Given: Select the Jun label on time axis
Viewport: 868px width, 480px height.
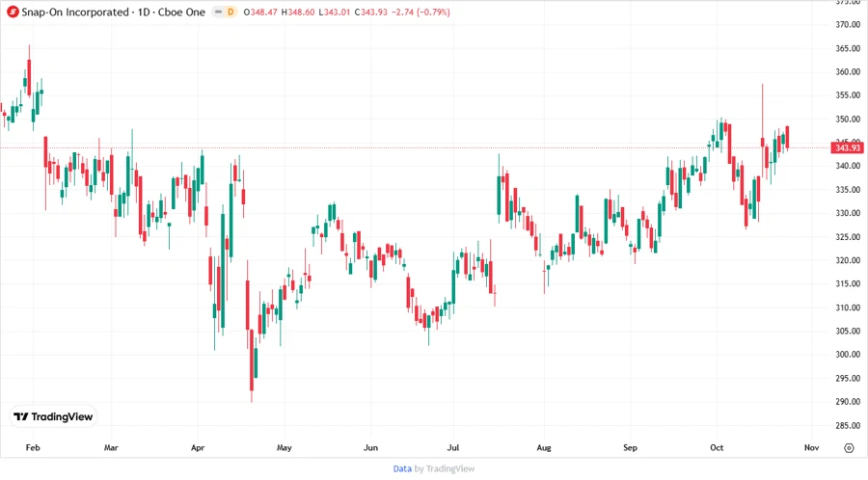Looking at the screenshot, I should pyautogui.click(x=370, y=447).
